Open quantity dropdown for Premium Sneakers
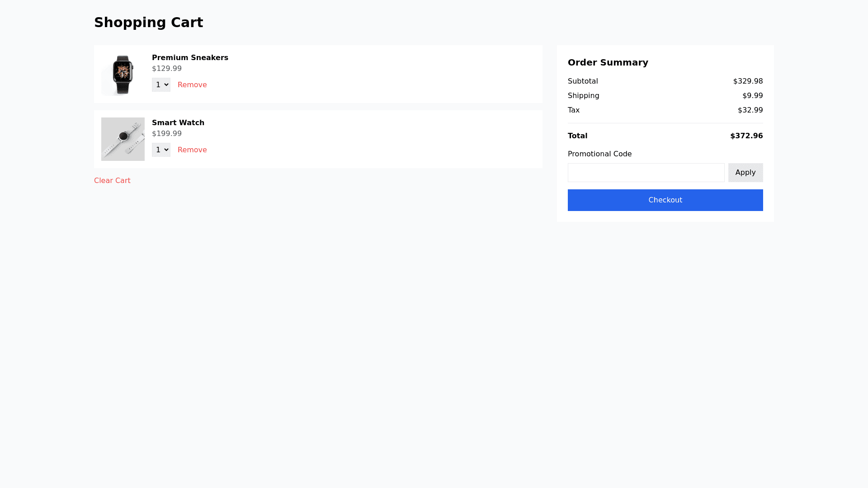Viewport: 868px width, 488px height. (x=161, y=85)
